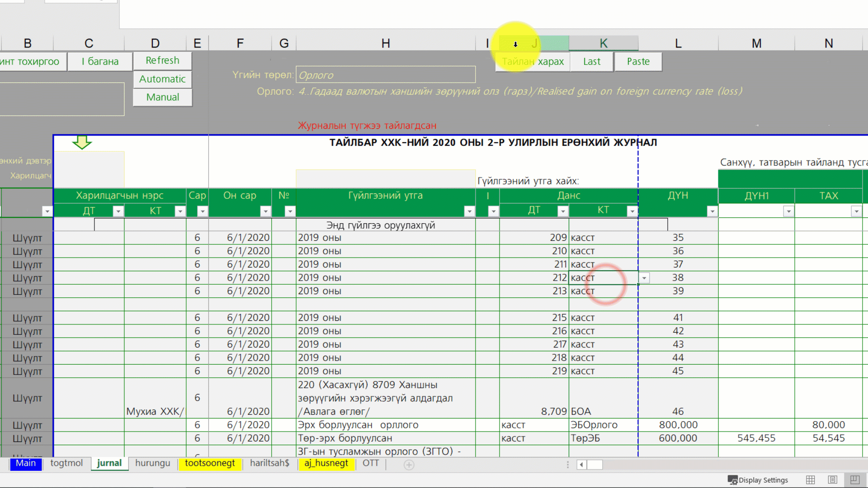
Task: Open the tootsoonegt sheet tab
Action: [210, 463]
